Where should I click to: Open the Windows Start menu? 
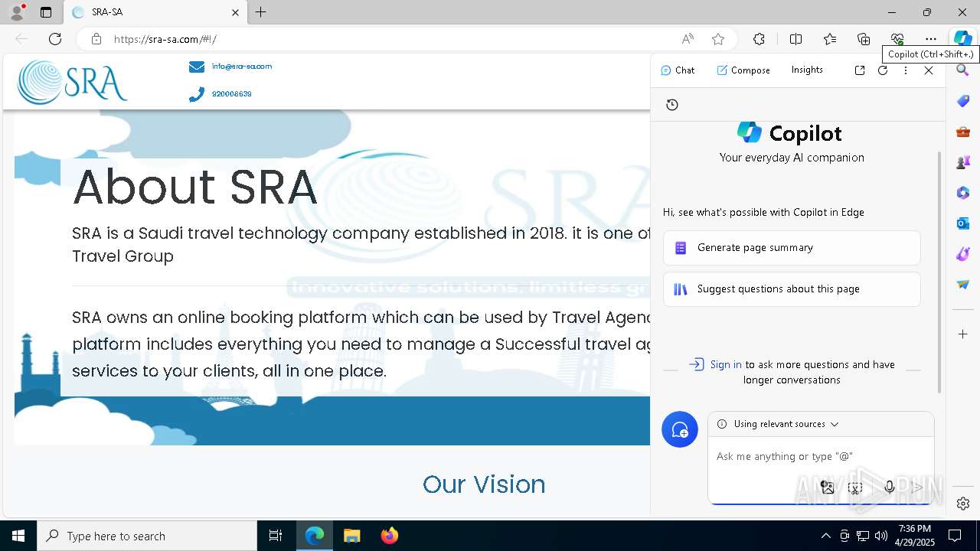[x=18, y=536]
